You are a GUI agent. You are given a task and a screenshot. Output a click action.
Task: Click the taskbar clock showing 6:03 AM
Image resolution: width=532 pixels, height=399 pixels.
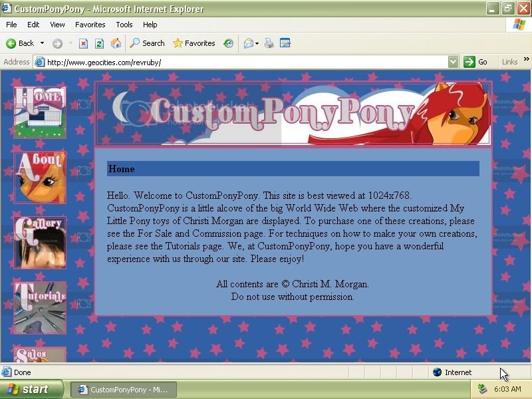(x=507, y=389)
